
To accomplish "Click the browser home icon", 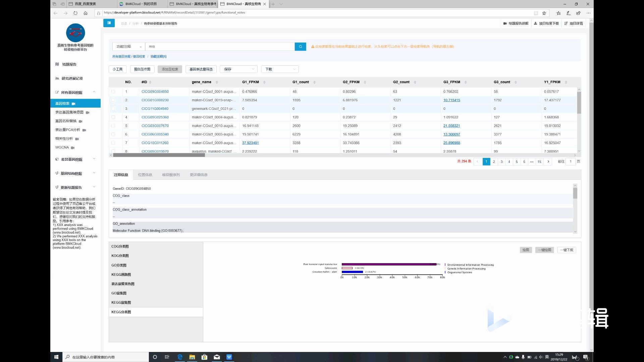I will [86, 13].
